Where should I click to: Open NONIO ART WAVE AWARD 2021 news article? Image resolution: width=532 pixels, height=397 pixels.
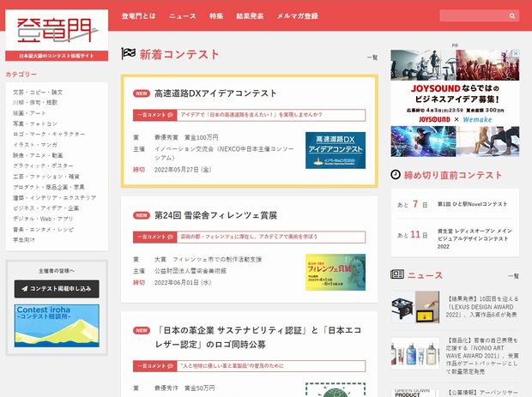[482, 356]
